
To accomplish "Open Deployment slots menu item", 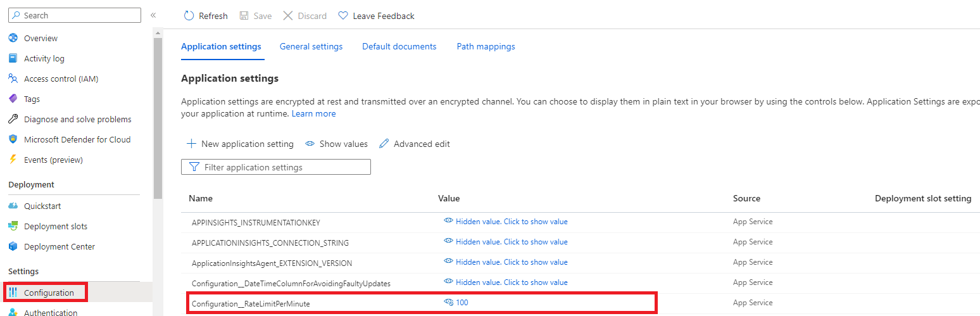I will click(x=56, y=226).
